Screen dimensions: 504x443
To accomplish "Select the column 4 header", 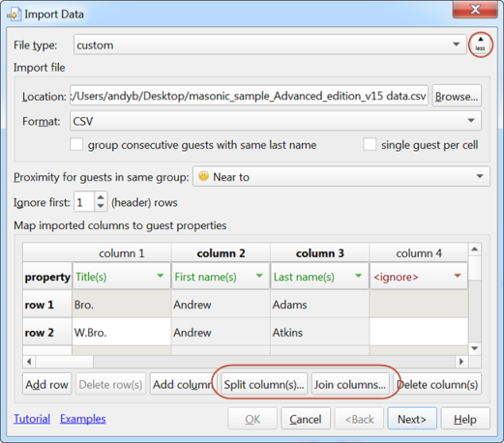I will tap(419, 252).
